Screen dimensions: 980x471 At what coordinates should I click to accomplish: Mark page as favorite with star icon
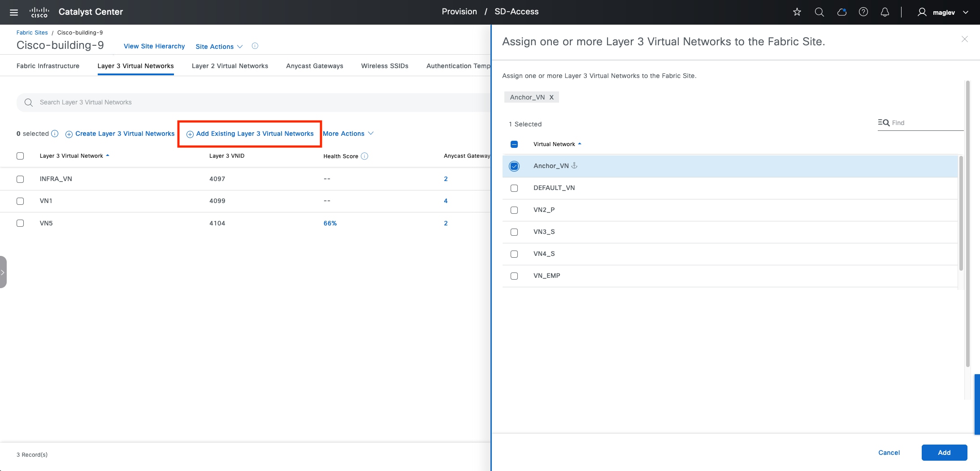(x=797, y=12)
